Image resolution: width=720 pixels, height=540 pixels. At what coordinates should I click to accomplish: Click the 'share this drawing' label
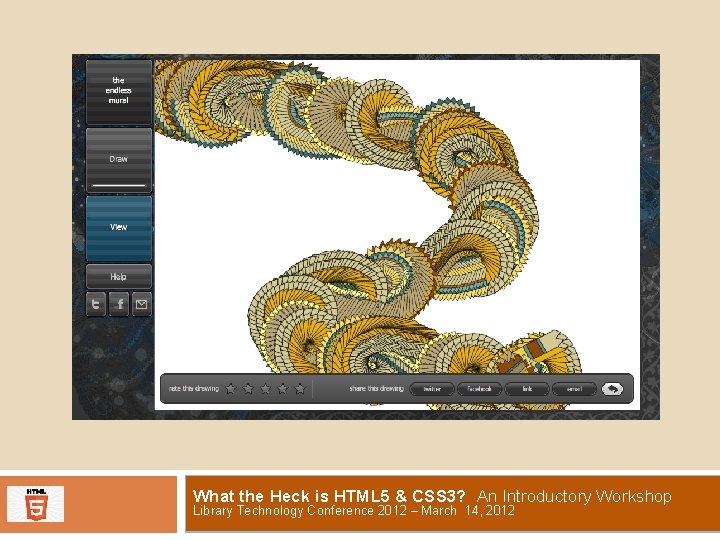(x=376, y=388)
